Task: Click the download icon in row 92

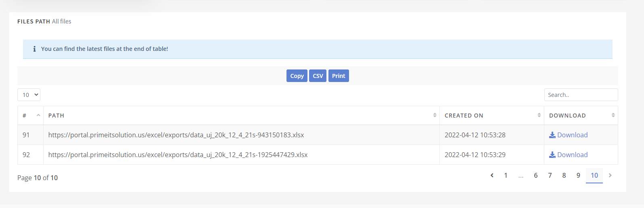Action: tap(552, 155)
